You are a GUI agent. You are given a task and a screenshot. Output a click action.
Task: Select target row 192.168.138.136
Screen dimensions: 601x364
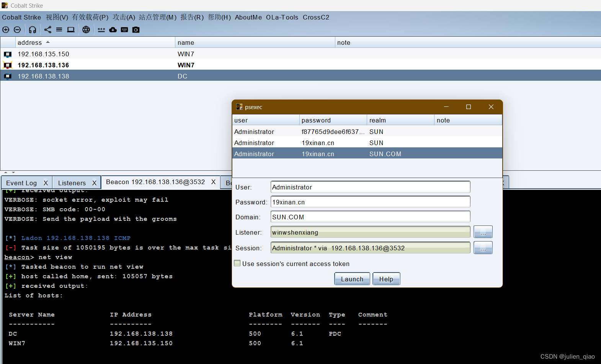300,65
